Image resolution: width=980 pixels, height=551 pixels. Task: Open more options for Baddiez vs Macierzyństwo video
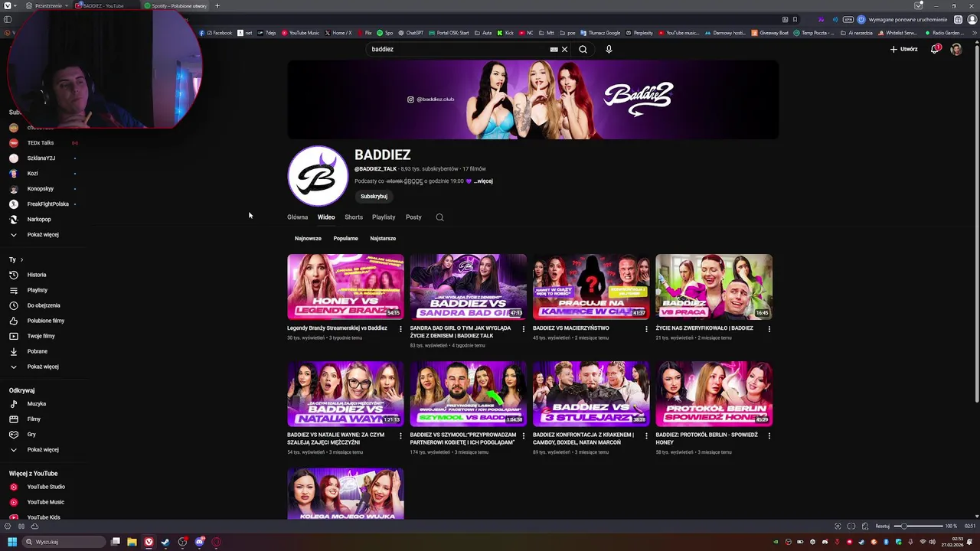point(646,329)
